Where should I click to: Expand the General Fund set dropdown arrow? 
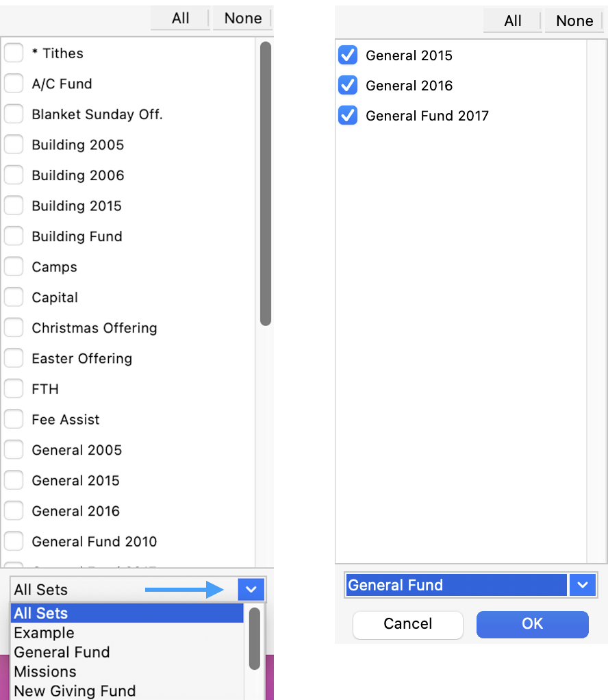pyautogui.click(x=583, y=585)
